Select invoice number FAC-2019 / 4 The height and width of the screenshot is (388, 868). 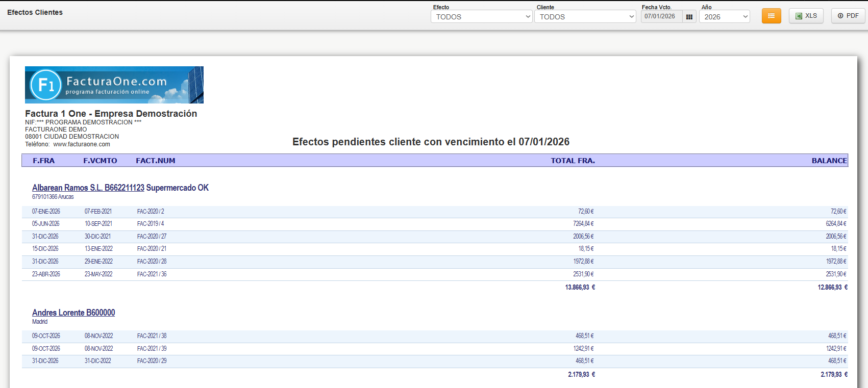(x=151, y=224)
